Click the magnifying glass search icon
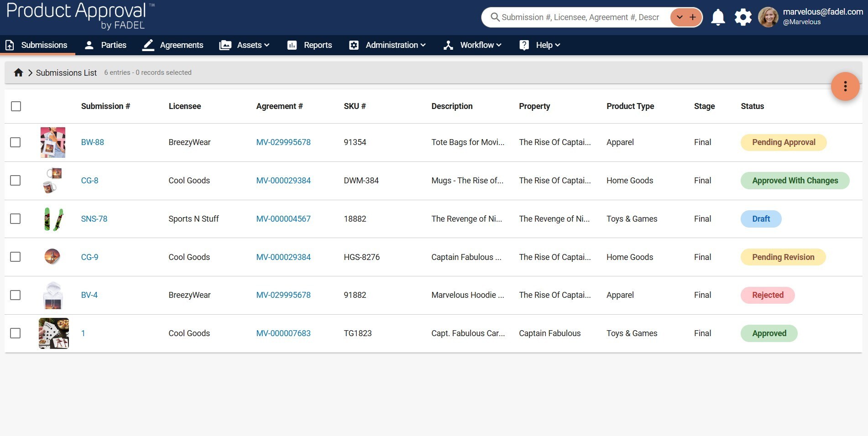The width and height of the screenshot is (868, 436). click(495, 17)
